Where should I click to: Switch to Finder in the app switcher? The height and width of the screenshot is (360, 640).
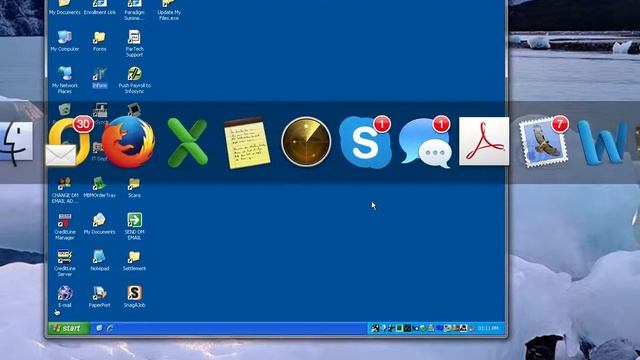tap(16, 142)
